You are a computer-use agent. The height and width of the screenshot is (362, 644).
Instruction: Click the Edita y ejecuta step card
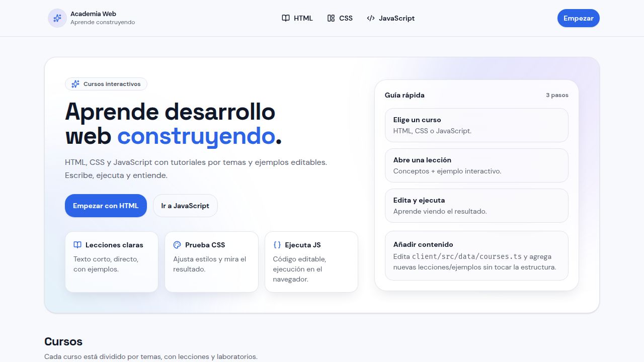point(476,206)
